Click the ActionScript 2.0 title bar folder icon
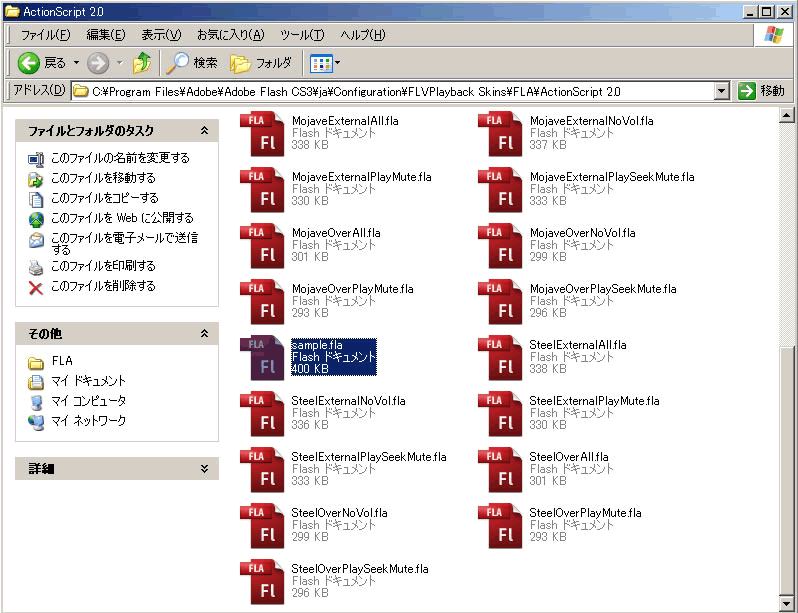This screenshot has width=798, height=613. tap(12, 11)
